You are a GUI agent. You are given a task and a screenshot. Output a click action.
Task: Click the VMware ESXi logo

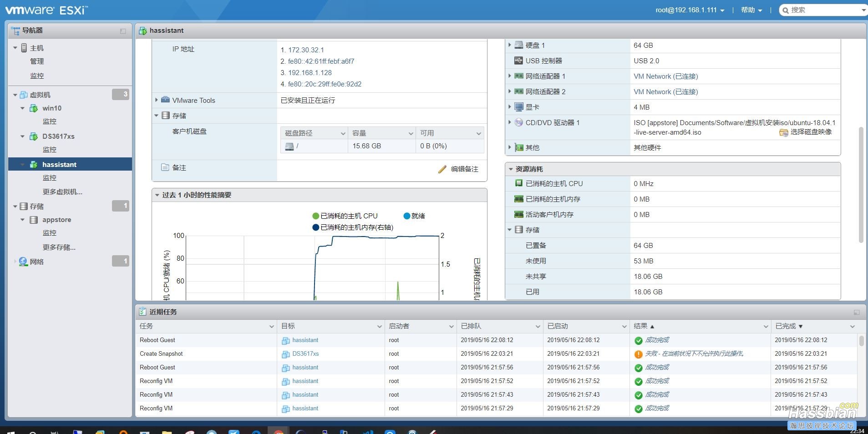pos(46,10)
